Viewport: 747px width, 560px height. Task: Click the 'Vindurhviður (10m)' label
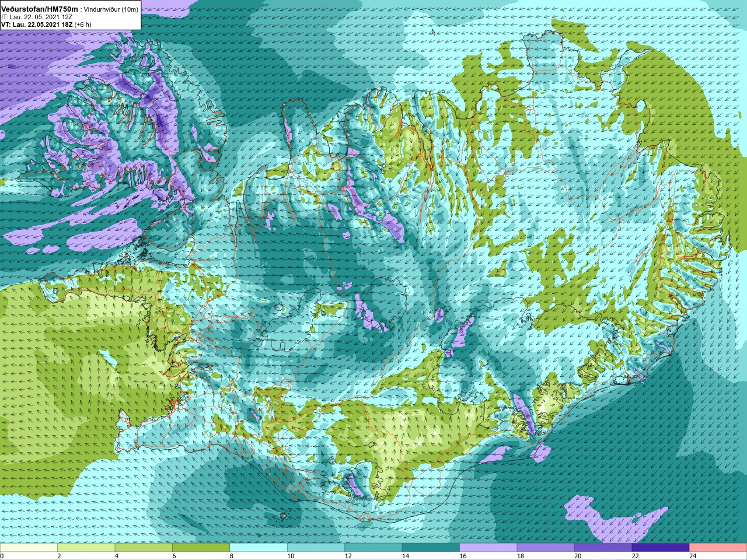pyautogui.click(x=111, y=9)
